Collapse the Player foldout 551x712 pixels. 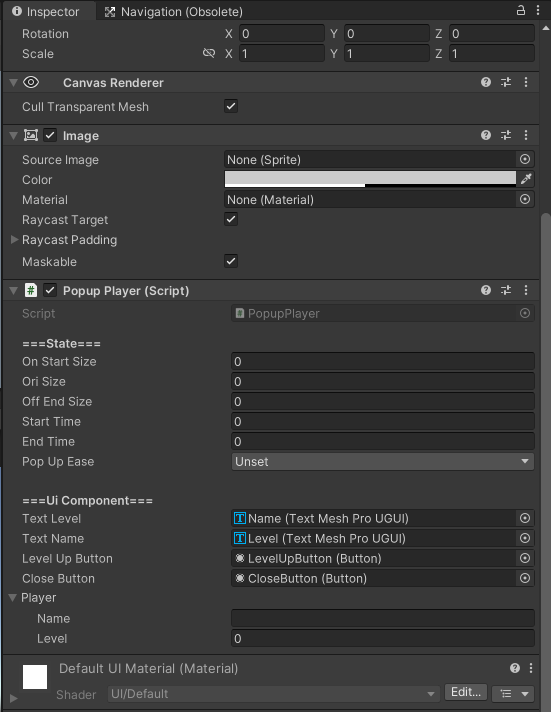(x=13, y=598)
